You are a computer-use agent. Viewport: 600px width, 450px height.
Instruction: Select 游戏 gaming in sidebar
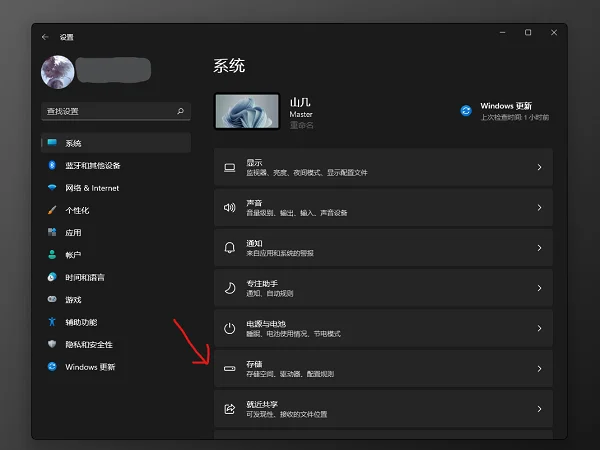coord(73,299)
